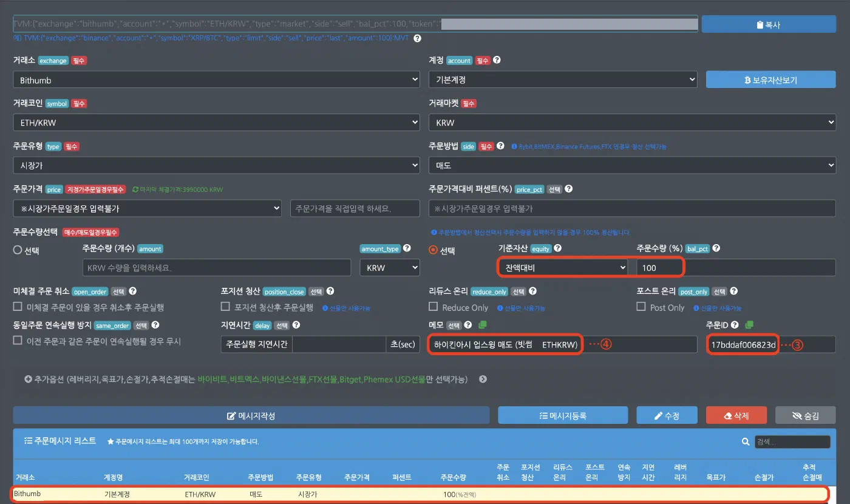The height and width of the screenshot is (504, 850).
Task: Click the help icon next to 주문ID
Action: click(x=735, y=325)
